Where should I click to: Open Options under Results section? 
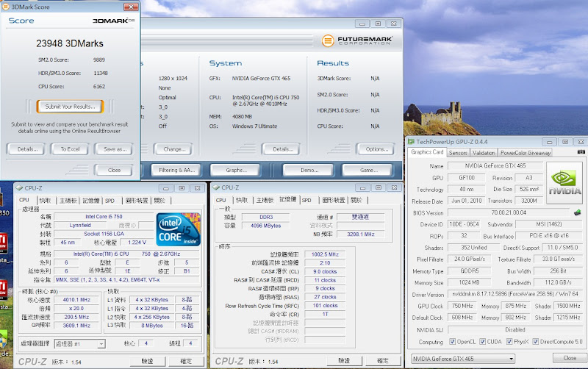coord(376,149)
